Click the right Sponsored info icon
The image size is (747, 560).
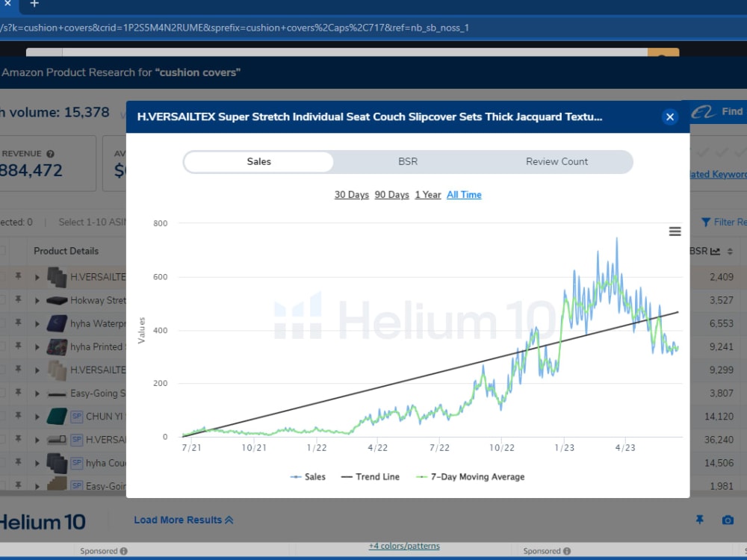pyautogui.click(x=567, y=551)
